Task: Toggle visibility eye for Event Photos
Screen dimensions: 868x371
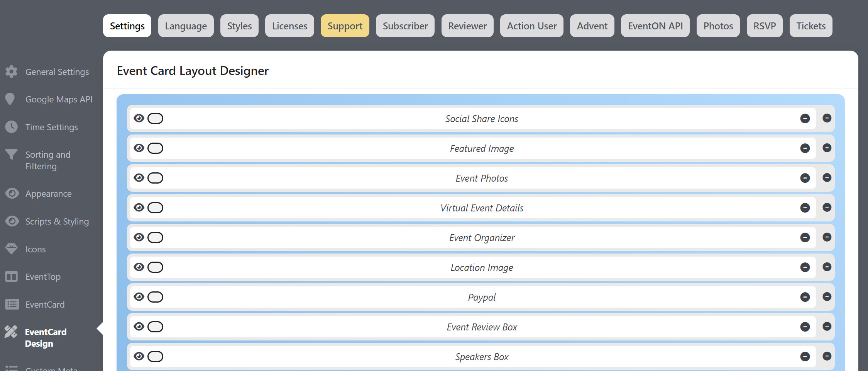Action: [x=139, y=177]
